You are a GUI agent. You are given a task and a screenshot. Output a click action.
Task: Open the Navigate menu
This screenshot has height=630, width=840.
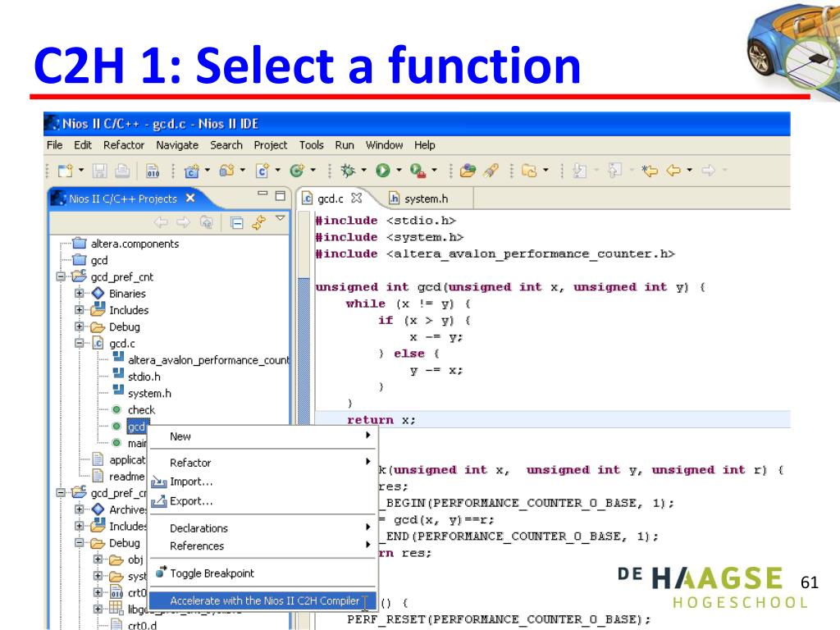point(177,145)
